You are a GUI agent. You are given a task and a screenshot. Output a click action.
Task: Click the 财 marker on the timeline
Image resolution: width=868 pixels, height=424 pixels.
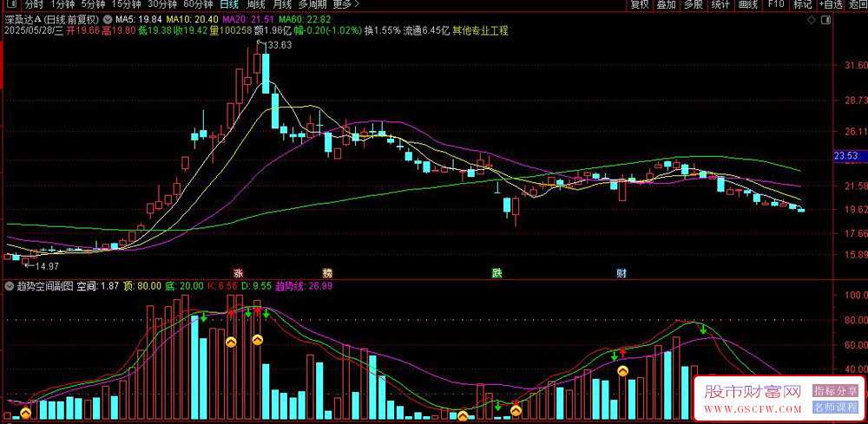[x=621, y=273]
